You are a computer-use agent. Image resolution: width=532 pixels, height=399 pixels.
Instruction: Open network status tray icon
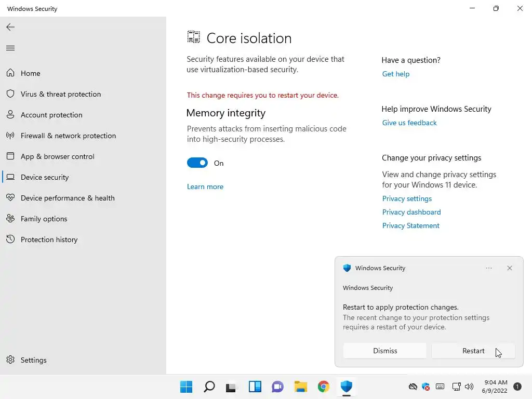456,387
